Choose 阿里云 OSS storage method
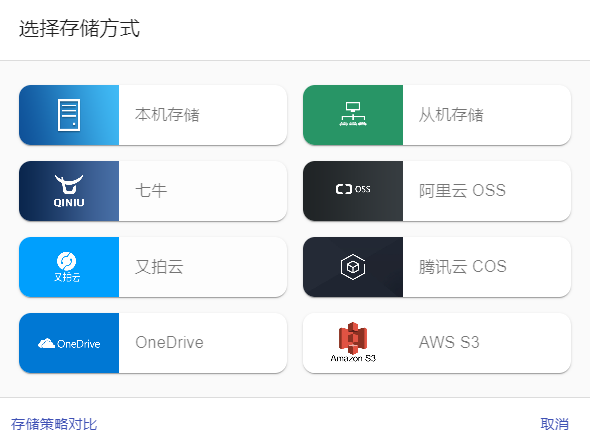 tap(437, 191)
